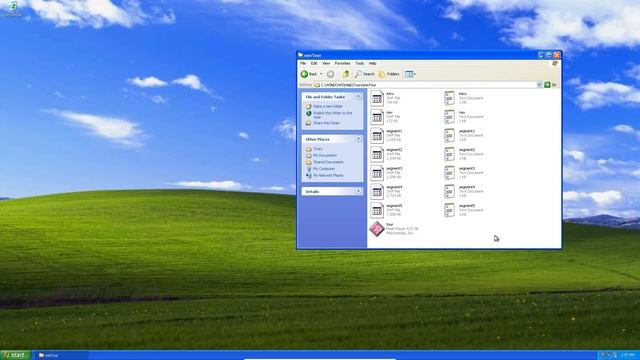Open the Edit menu
This screenshot has width=640, height=360.
pyautogui.click(x=314, y=64)
